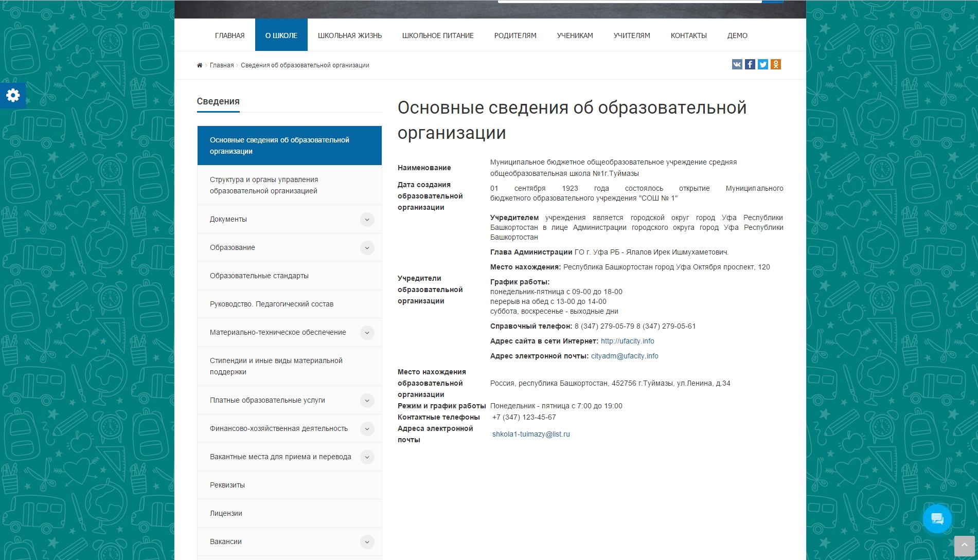Share page via Odnoklassniki icon
The width and height of the screenshot is (978, 560).
(x=776, y=64)
